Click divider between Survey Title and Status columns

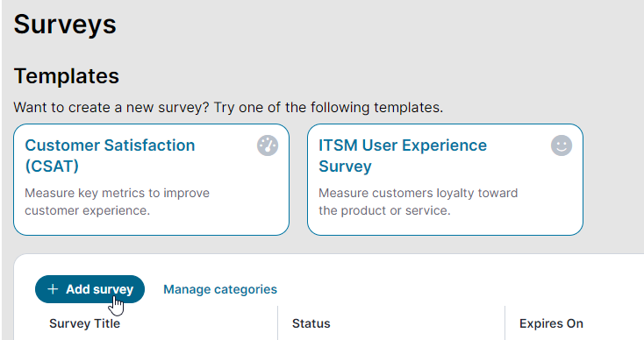tap(277, 322)
